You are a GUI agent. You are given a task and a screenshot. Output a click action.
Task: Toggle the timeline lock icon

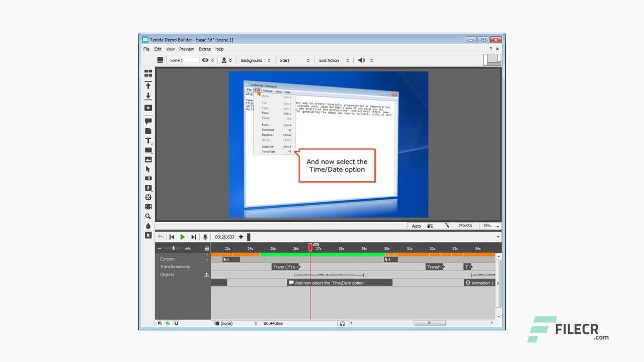[x=206, y=248]
